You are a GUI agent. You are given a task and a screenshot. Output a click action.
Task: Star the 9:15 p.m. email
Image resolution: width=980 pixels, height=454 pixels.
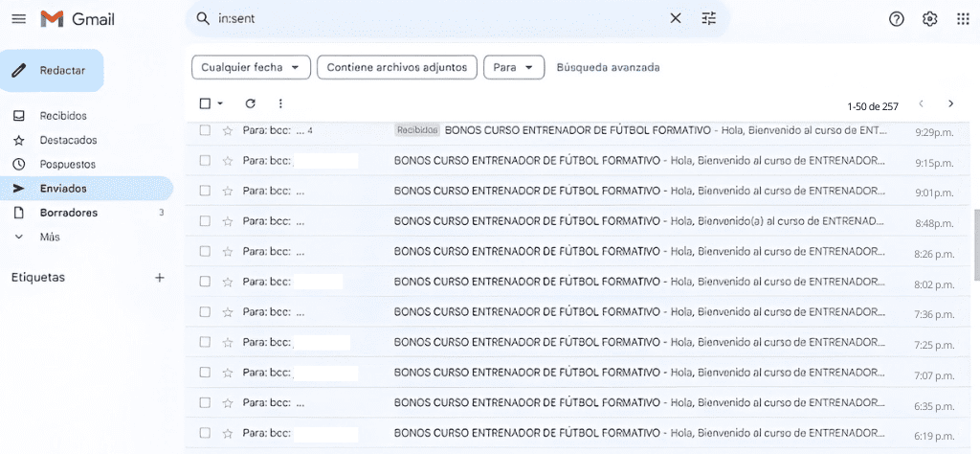pos(228,161)
